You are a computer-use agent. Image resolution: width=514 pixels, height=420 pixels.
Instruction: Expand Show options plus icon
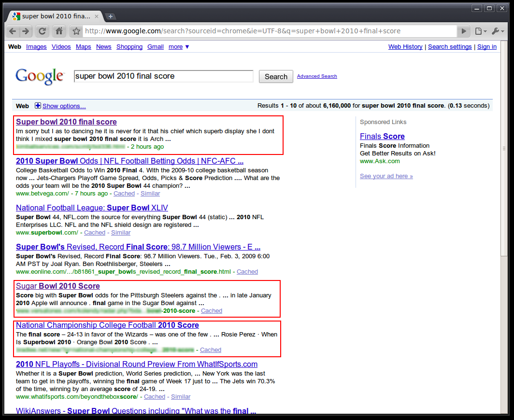pyautogui.click(x=38, y=106)
